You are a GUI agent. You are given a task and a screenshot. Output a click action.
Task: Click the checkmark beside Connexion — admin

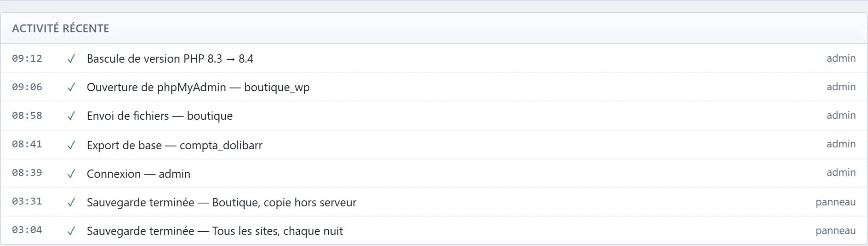pos(71,174)
